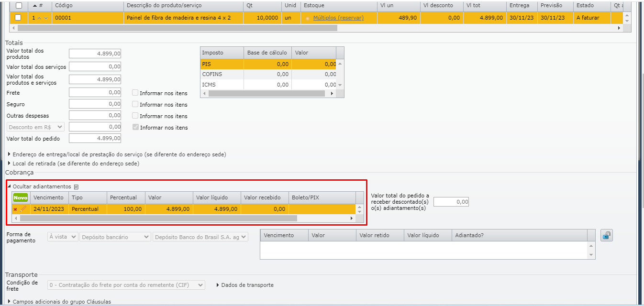Open the À vista payment terms dropdown
This screenshot has height=306, width=644.
click(63, 237)
